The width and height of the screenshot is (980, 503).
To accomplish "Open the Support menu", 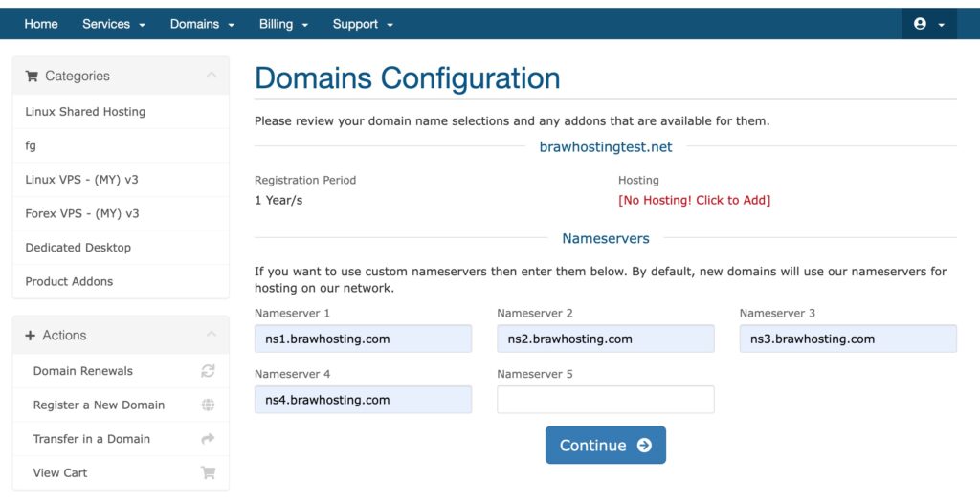I will 363,24.
